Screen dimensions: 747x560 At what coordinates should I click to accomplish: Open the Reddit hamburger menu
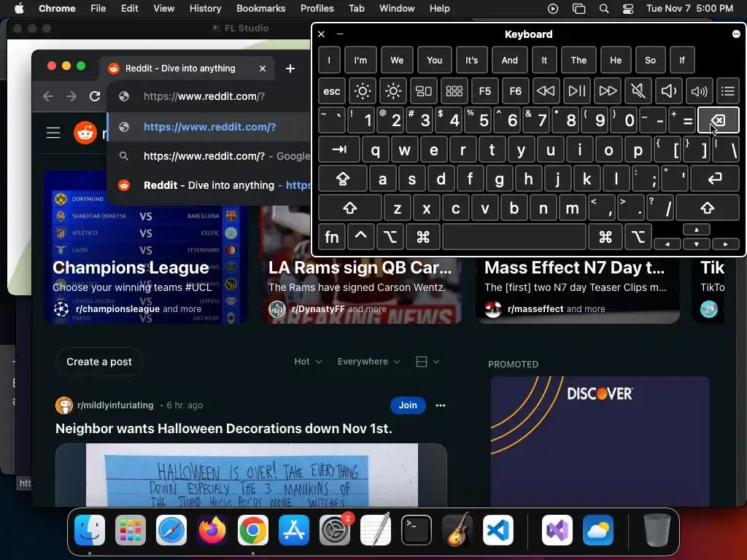(x=53, y=133)
